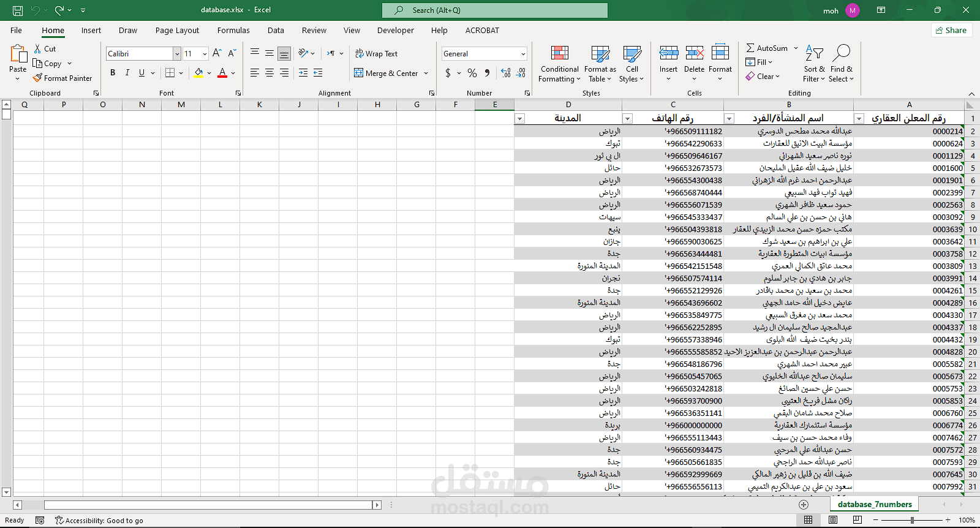Click the Fill Color highlight swatch
980x528 pixels.
pyautogui.click(x=198, y=73)
